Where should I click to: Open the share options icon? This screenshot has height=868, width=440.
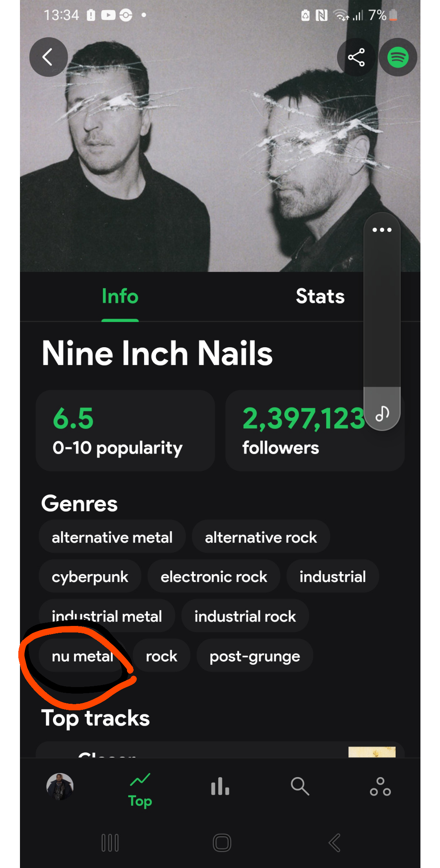point(356,57)
